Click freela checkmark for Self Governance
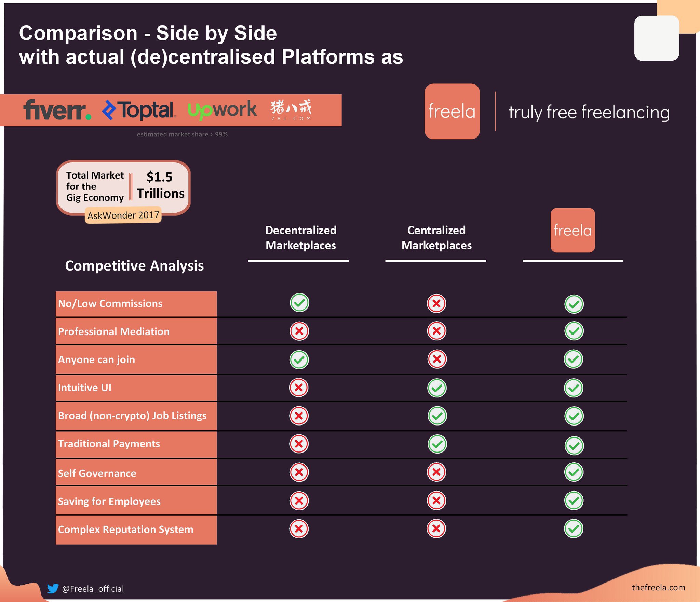700x602 pixels. tap(574, 472)
